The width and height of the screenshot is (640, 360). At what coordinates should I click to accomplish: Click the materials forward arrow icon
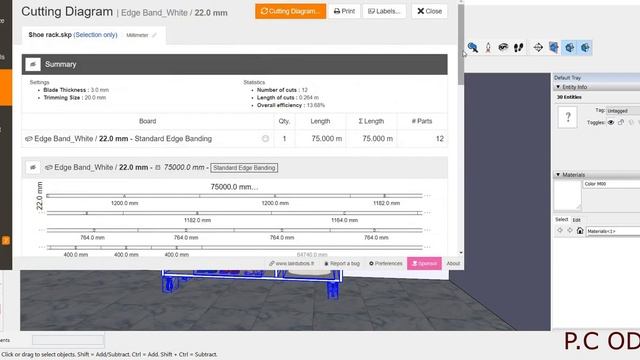point(570,231)
